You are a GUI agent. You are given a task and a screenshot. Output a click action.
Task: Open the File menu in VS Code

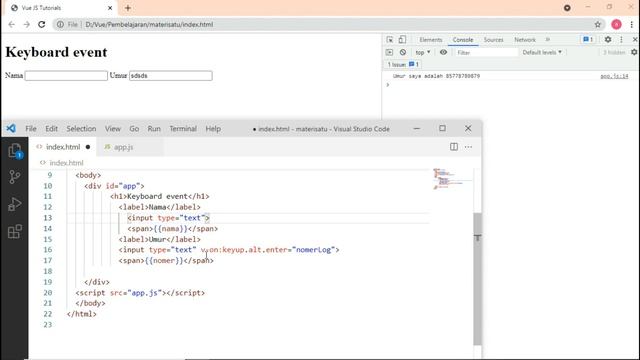tap(31, 129)
